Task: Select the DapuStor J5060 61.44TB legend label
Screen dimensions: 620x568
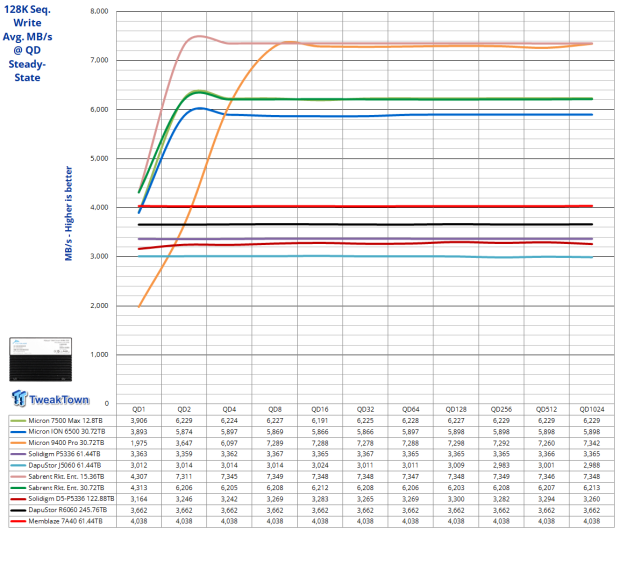Action: coord(64,465)
